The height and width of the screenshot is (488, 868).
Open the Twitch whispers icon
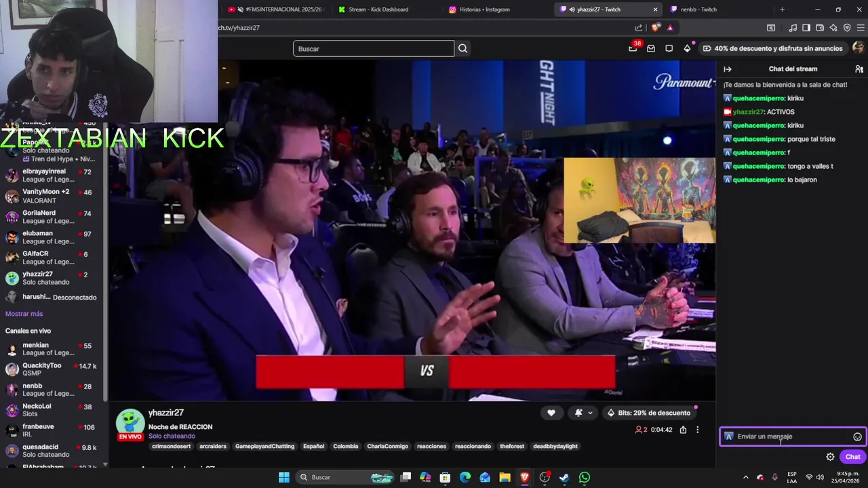click(x=669, y=49)
